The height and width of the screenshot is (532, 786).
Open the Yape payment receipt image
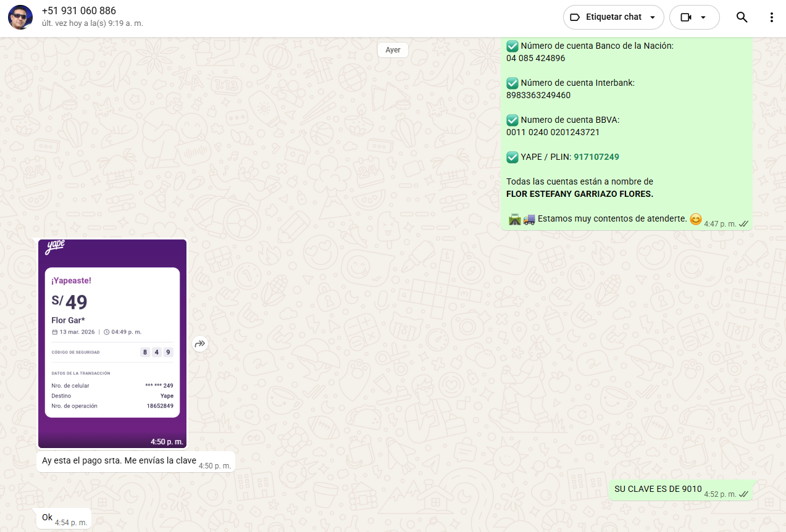point(112,343)
